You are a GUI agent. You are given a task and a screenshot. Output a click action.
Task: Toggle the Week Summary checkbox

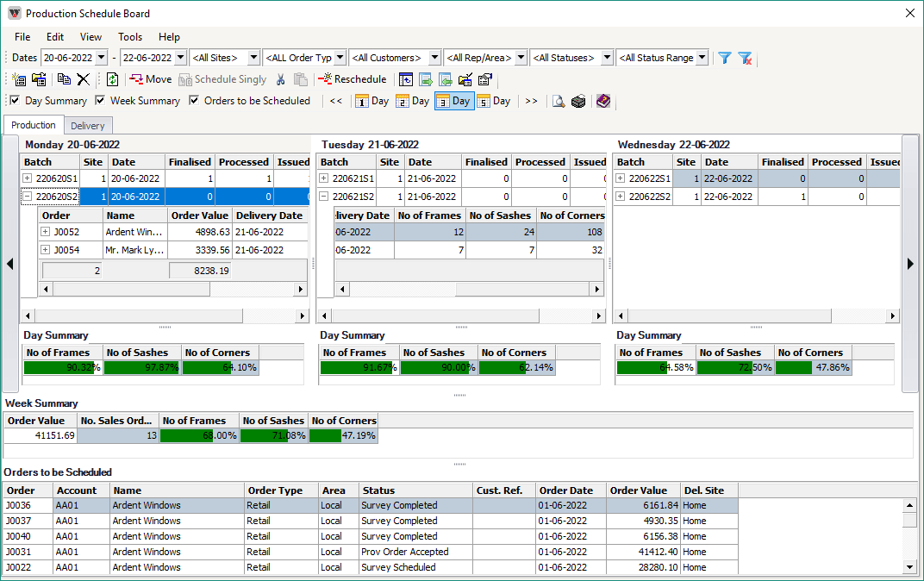click(100, 101)
